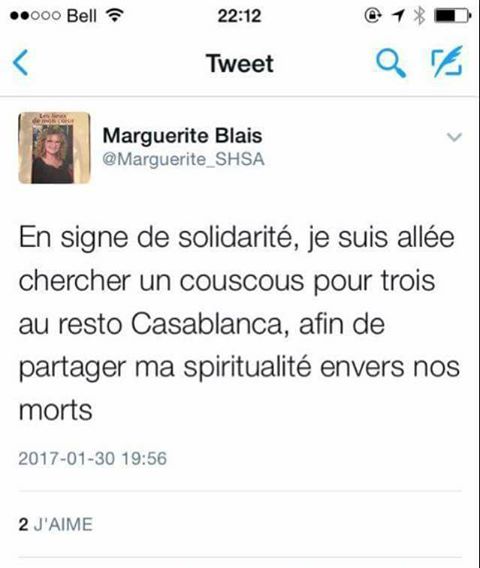Expand the tweet options chevron
This screenshot has height=568, width=480.
(454, 137)
